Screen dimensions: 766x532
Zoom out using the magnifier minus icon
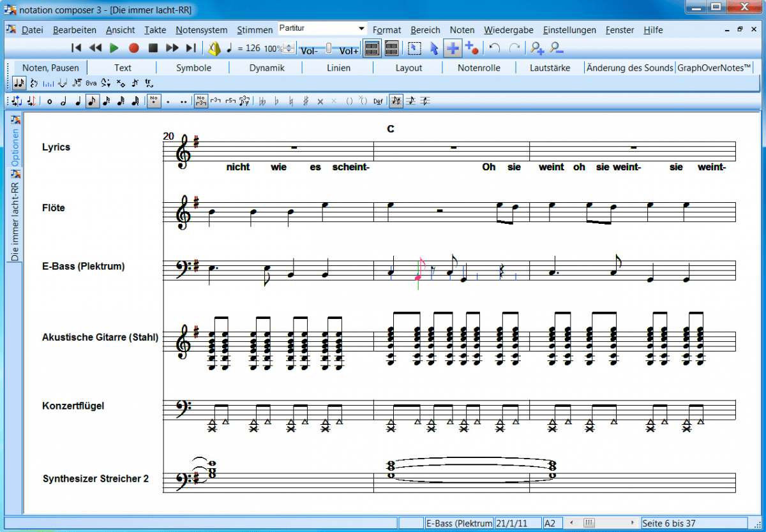coord(556,48)
